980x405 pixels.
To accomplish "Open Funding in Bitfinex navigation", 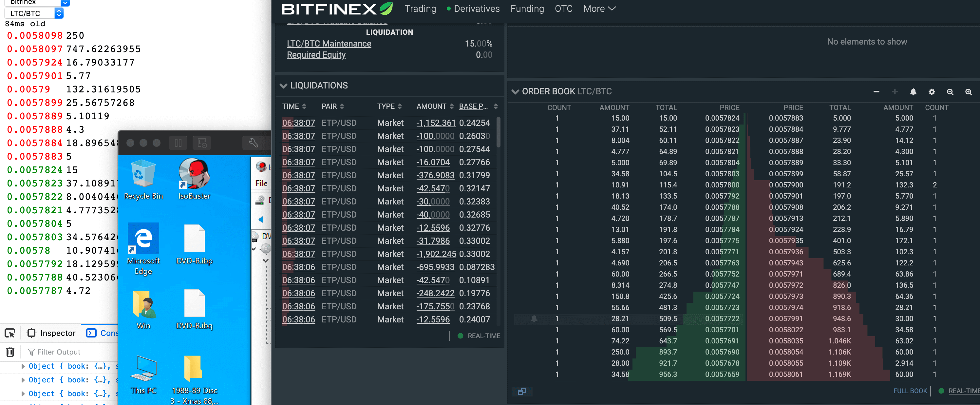I will [x=527, y=9].
